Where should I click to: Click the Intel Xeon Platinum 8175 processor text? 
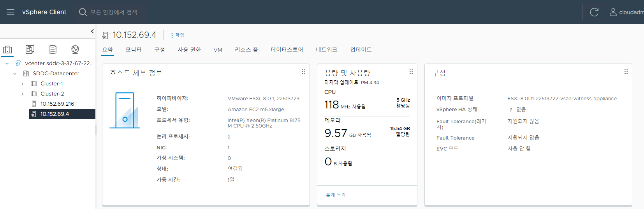(x=264, y=123)
